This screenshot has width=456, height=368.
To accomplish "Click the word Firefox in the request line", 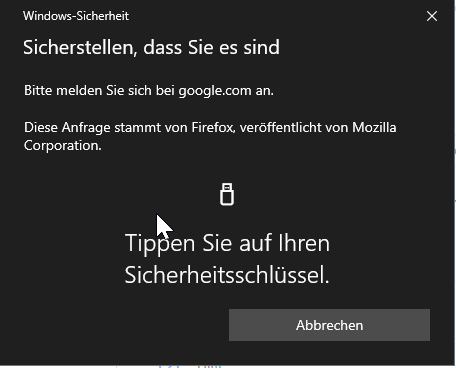I will pos(213,127).
